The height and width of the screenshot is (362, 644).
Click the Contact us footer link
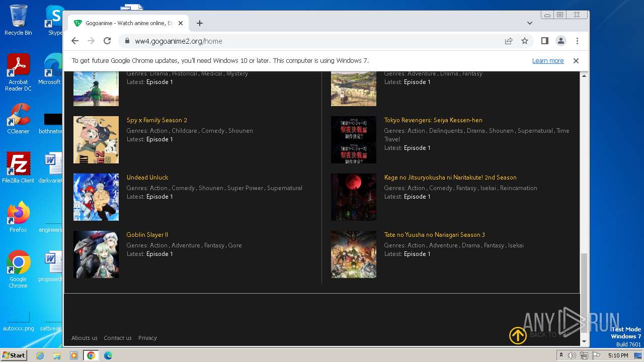click(x=118, y=338)
